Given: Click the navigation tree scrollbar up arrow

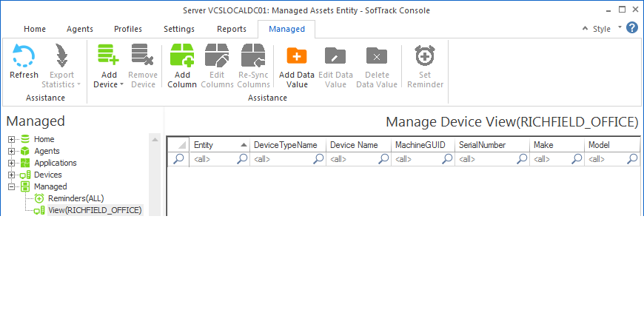Looking at the screenshot, I should [x=155, y=139].
